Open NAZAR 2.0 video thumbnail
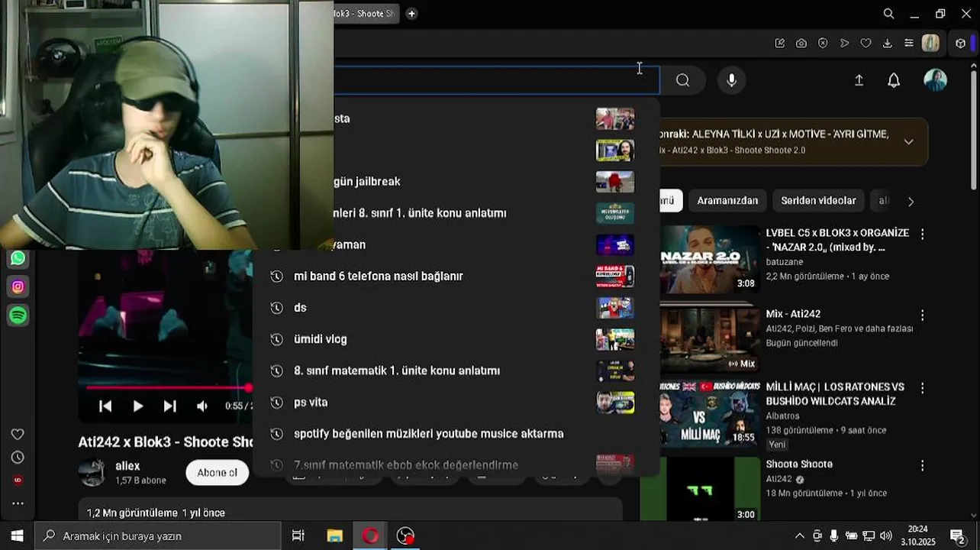 click(710, 260)
